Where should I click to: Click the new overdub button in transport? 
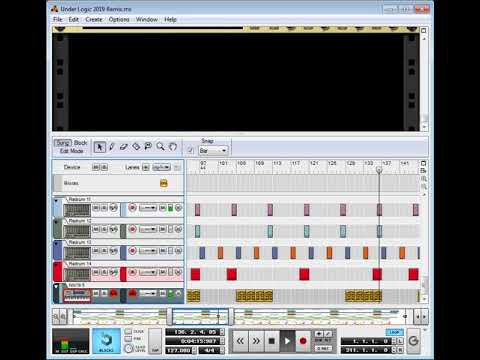coord(319,334)
